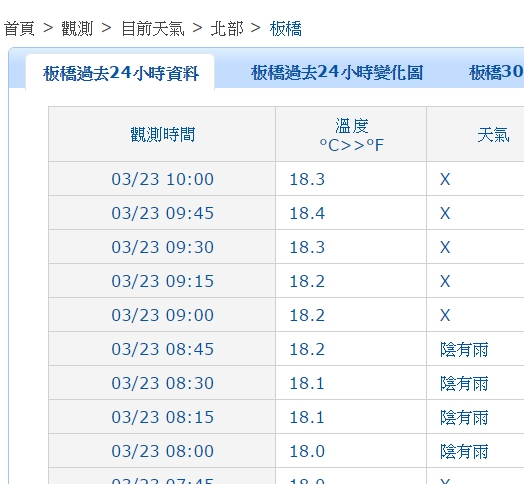524x484 pixels.
Task: Open the 目前天氣 breadcrumb link
Action: (x=152, y=28)
